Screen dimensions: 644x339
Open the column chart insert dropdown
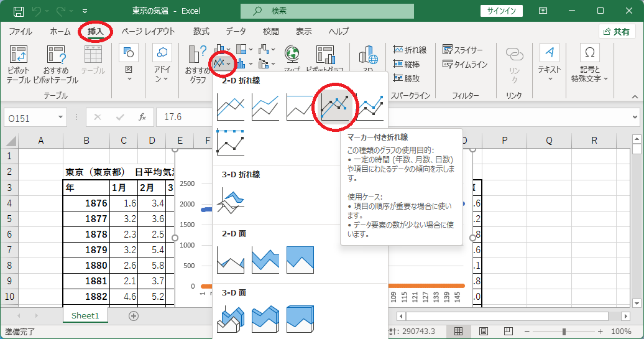222,49
